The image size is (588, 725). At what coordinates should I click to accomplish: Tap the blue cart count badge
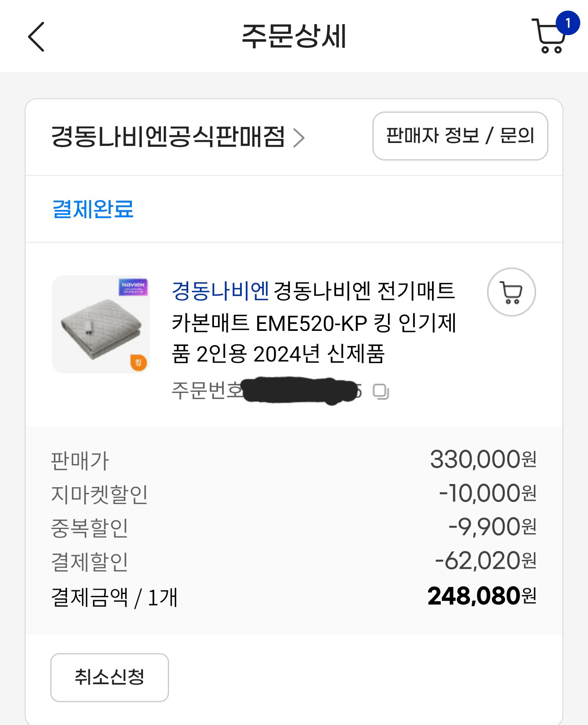pos(568,23)
